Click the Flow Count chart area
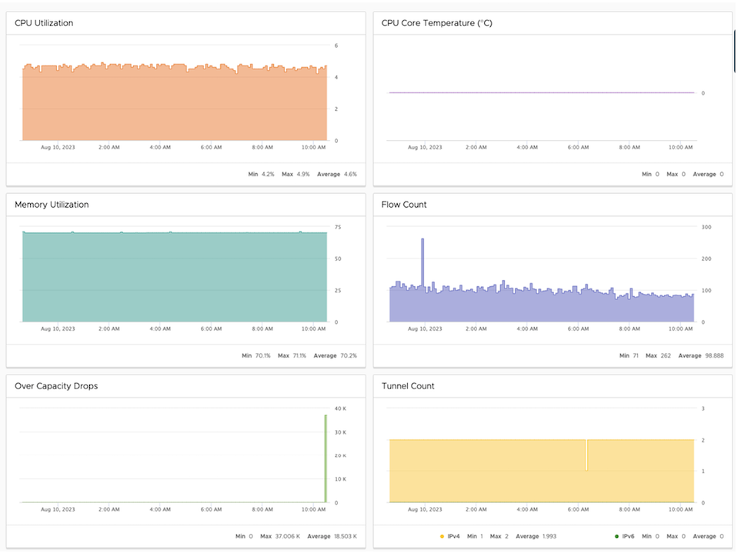The width and height of the screenshot is (748, 560). click(539, 300)
